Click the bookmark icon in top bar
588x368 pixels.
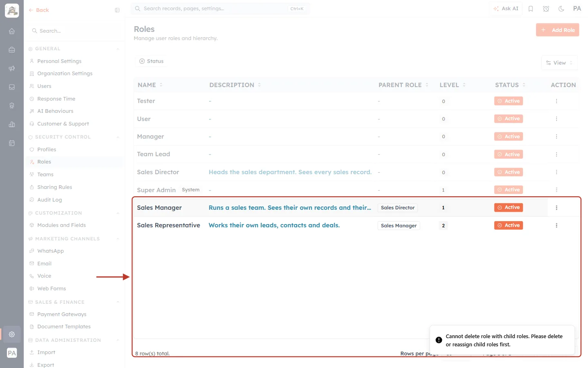tap(531, 9)
